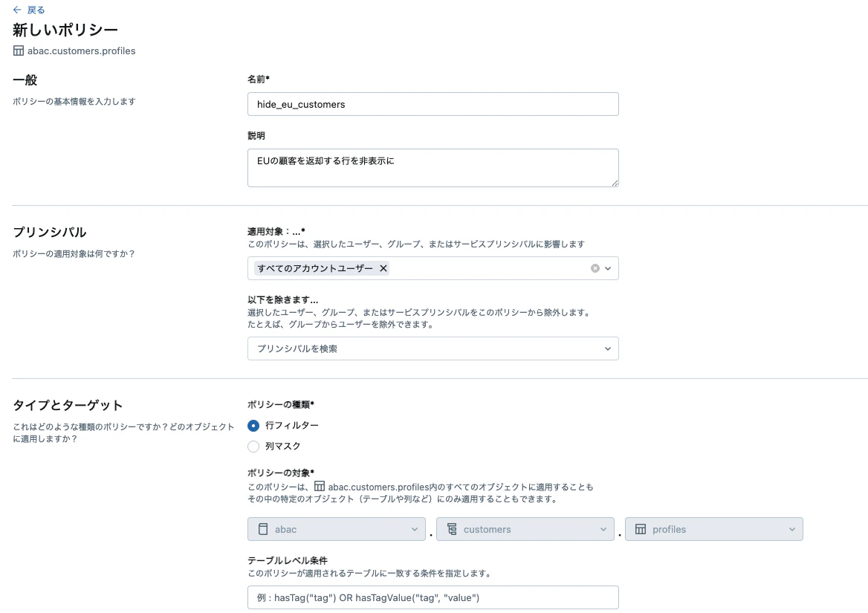The image size is (868, 613).
Task: Click abac.customers.profiles breadcrumb text
Action: (x=82, y=51)
